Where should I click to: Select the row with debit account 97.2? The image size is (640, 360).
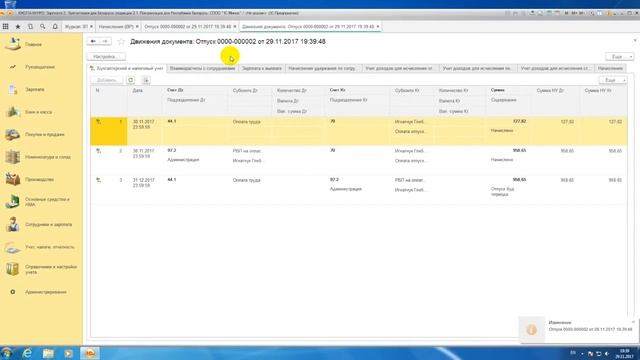[x=359, y=160]
